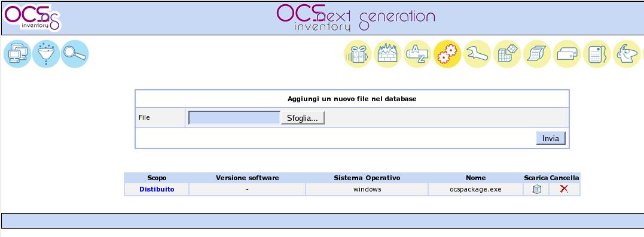644x237 pixels.
Task: Open the cartoon face users icon
Action: 627,54
